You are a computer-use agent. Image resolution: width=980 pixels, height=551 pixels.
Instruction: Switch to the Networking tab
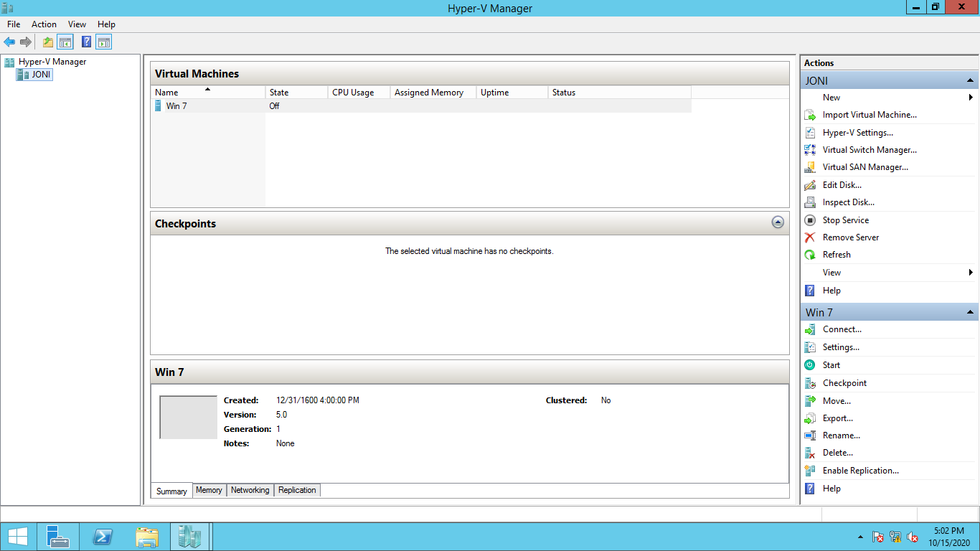pyautogui.click(x=250, y=490)
